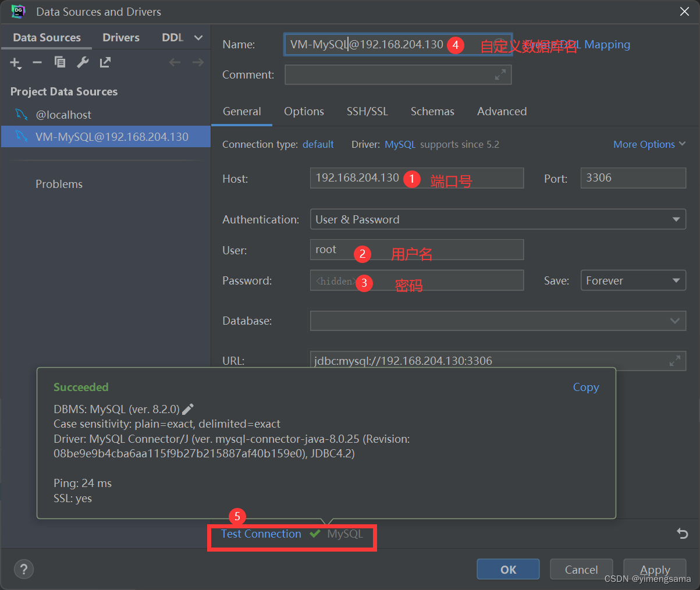The image size is (700, 590).
Task: Click the SSL: yes text
Action: [x=73, y=498]
